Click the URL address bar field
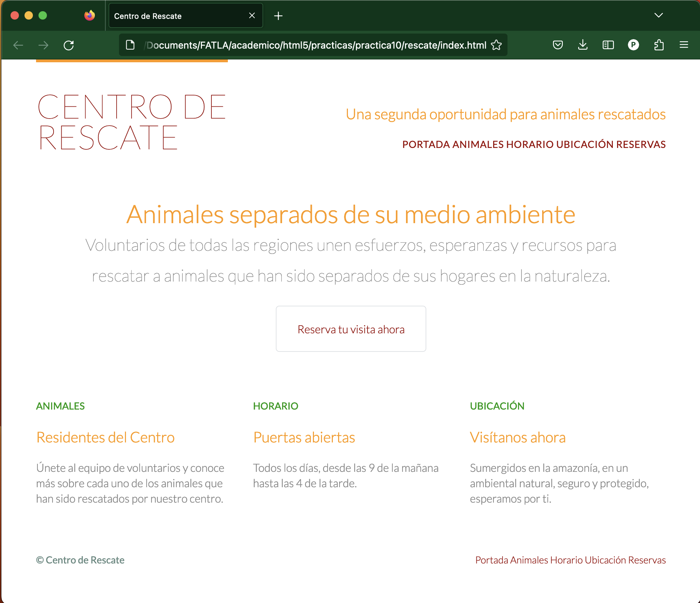 click(315, 45)
